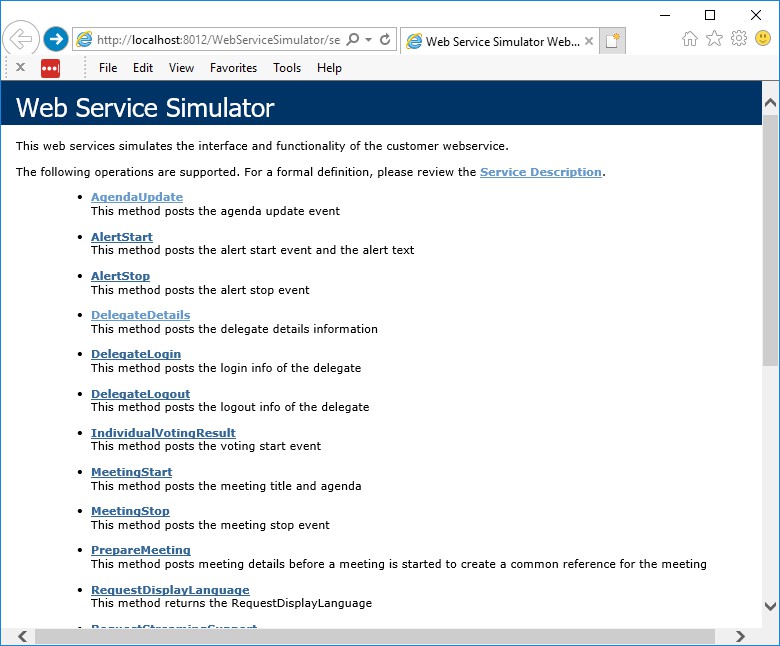Click the horizontal scrollbar right arrow
The image size is (780, 646).
click(x=740, y=637)
